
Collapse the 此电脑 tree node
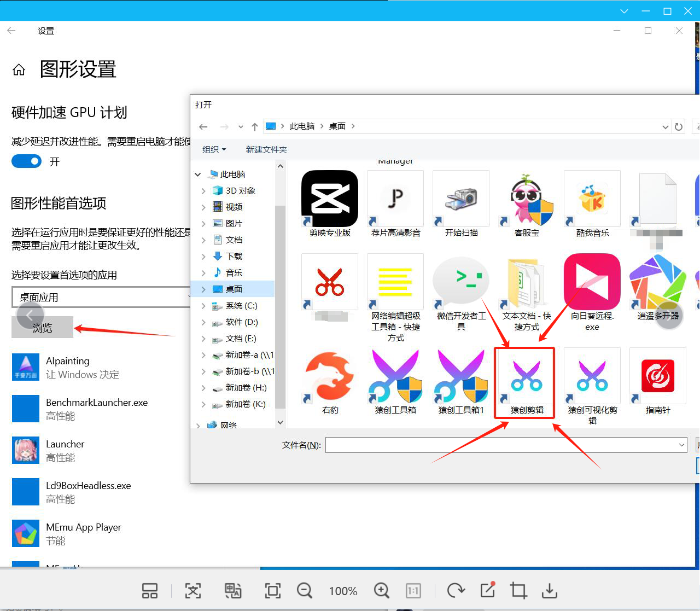click(198, 174)
